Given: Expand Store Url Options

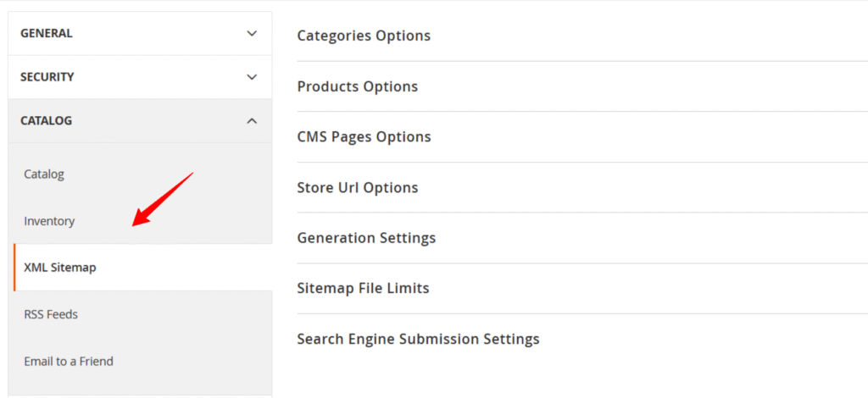Looking at the screenshot, I should point(357,188).
